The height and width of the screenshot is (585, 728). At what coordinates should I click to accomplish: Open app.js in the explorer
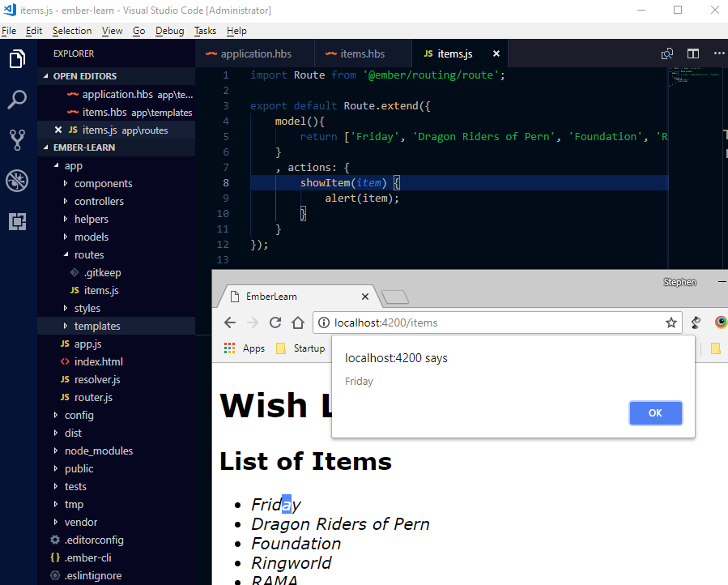(87, 344)
